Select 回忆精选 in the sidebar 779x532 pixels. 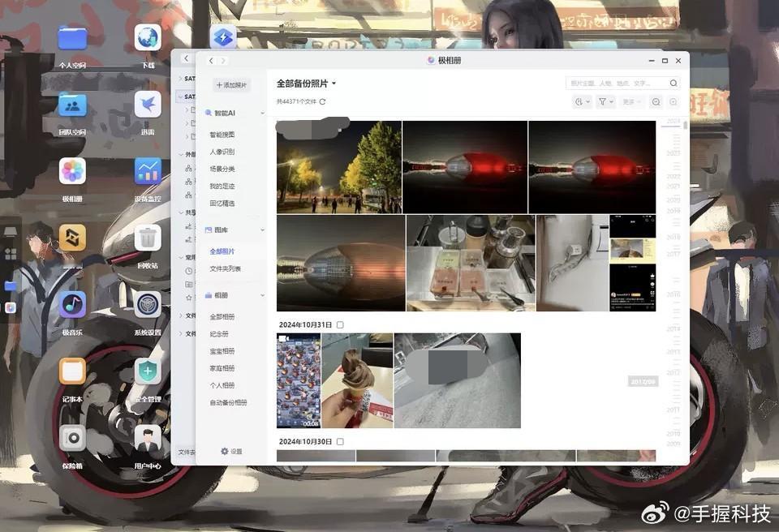pyautogui.click(x=222, y=204)
